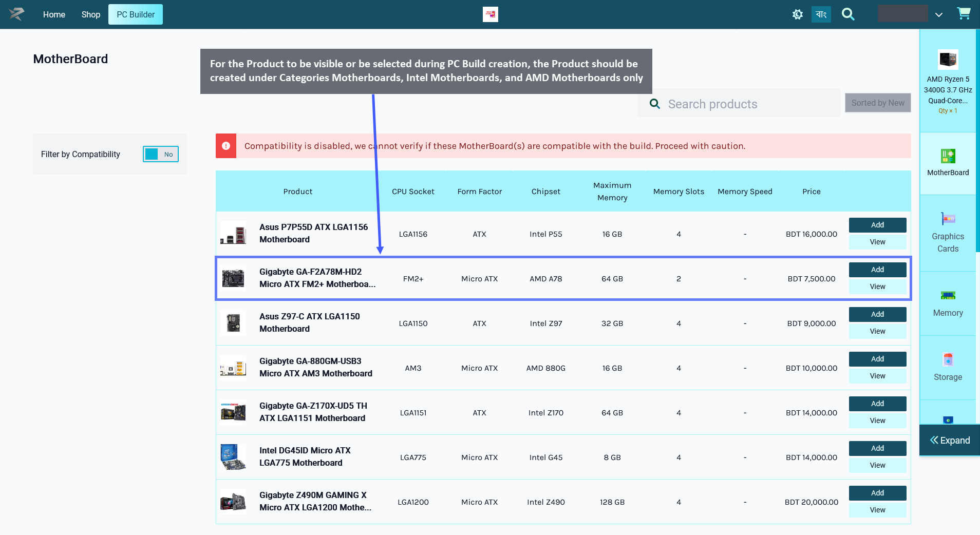The image size is (980, 535).
Task: Click the CPU Socket column header
Action: pos(413,192)
